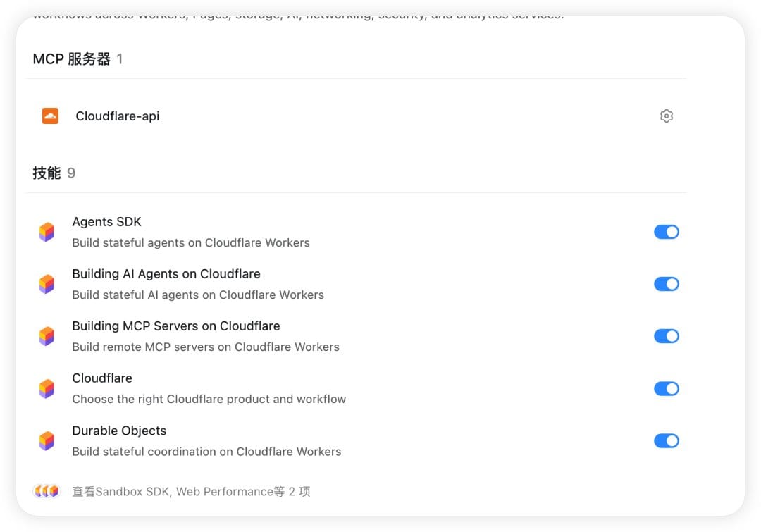
Task: Open settings gear for Cloudflare-api server
Action: pos(667,116)
